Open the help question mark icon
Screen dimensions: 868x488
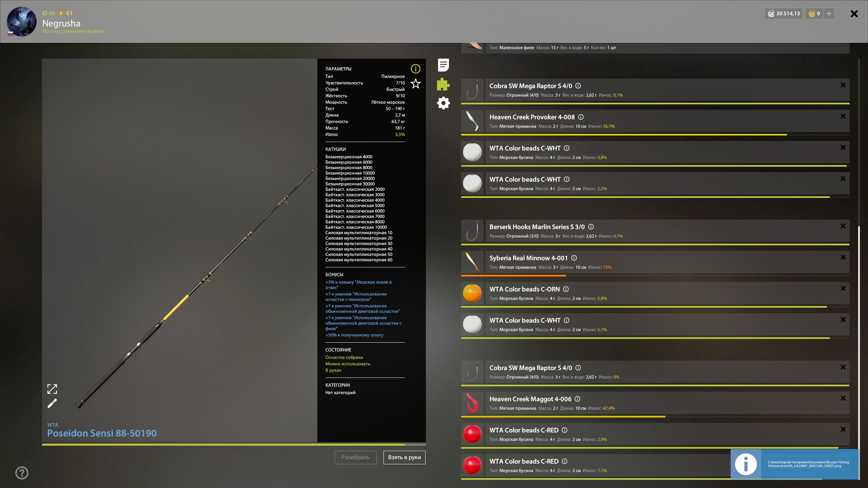pyautogui.click(x=22, y=473)
